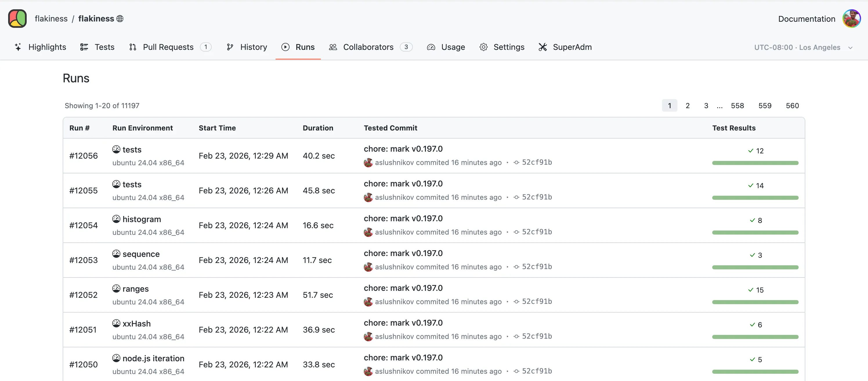Click the environment icon beside histogram
The image size is (868, 381).
coord(116,219)
